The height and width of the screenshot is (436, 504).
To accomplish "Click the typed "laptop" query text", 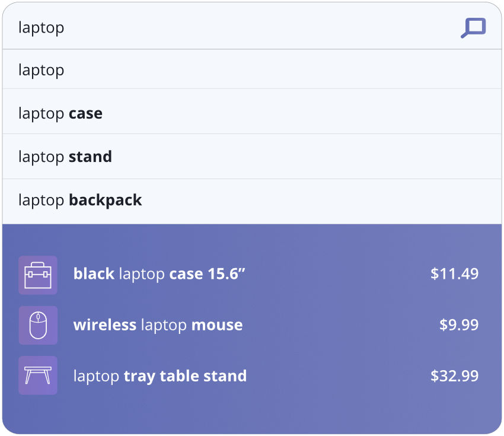I will [x=41, y=27].
